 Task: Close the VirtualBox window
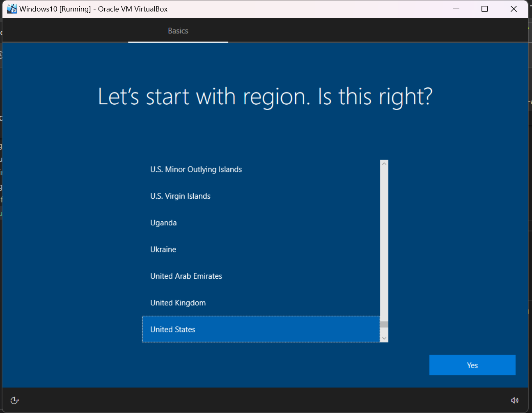click(514, 9)
